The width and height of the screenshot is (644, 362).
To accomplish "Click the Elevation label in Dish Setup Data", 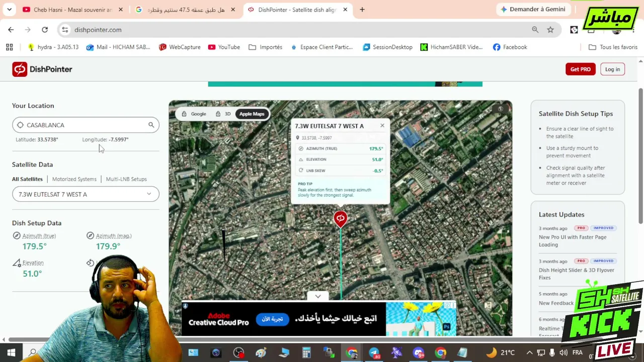I will [x=33, y=262].
